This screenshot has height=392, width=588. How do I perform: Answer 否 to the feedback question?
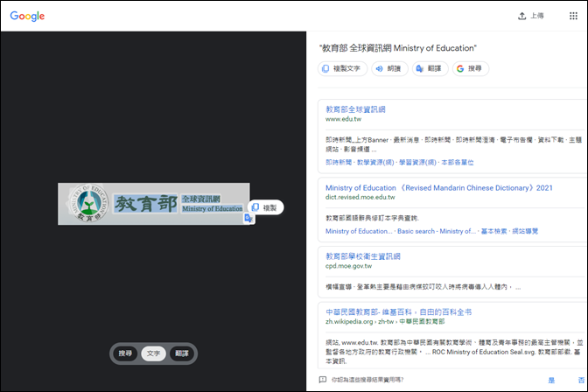pos(581,380)
